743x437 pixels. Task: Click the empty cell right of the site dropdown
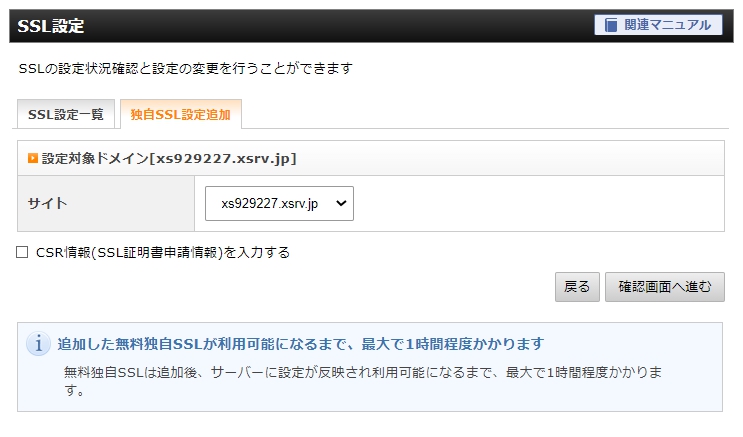(x=540, y=203)
